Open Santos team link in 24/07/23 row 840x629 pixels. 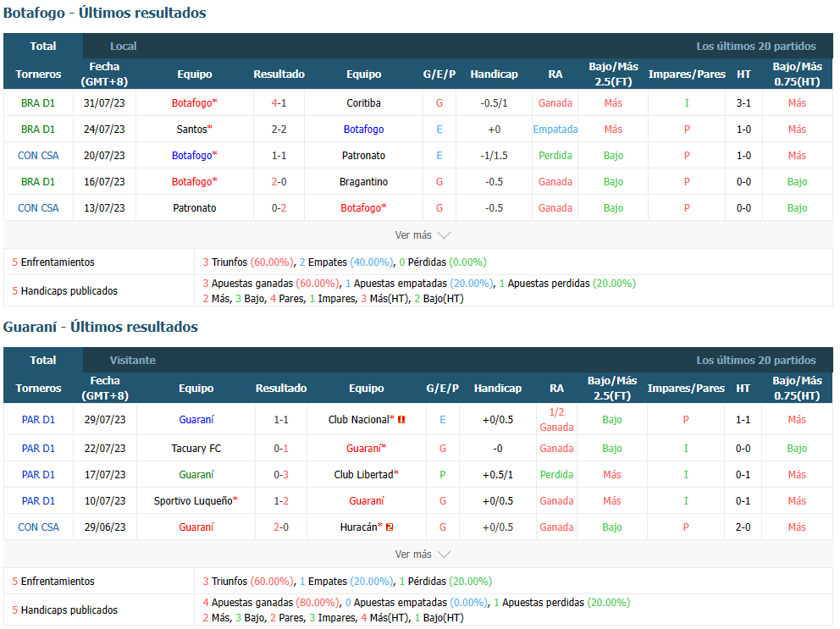click(195, 130)
